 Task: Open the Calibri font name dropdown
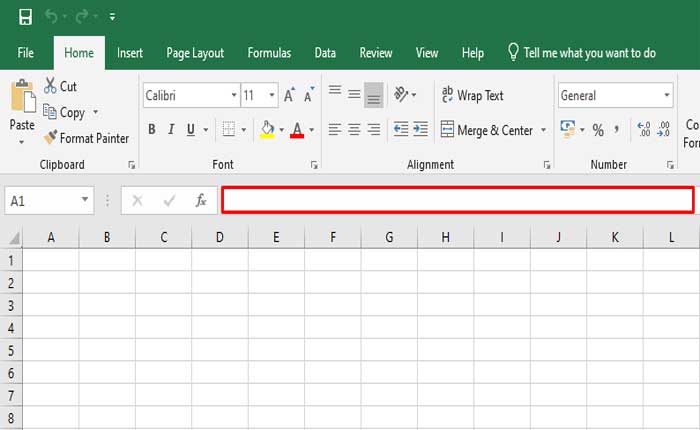point(233,96)
